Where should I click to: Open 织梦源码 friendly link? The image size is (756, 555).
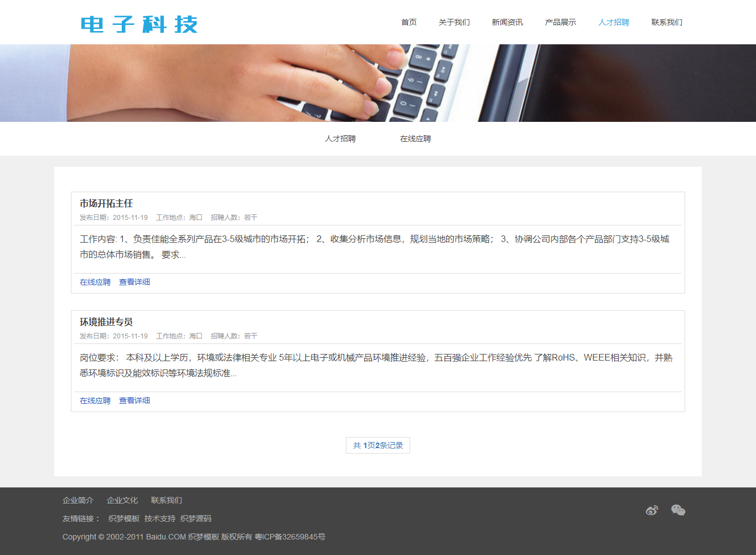pyautogui.click(x=196, y=518)
